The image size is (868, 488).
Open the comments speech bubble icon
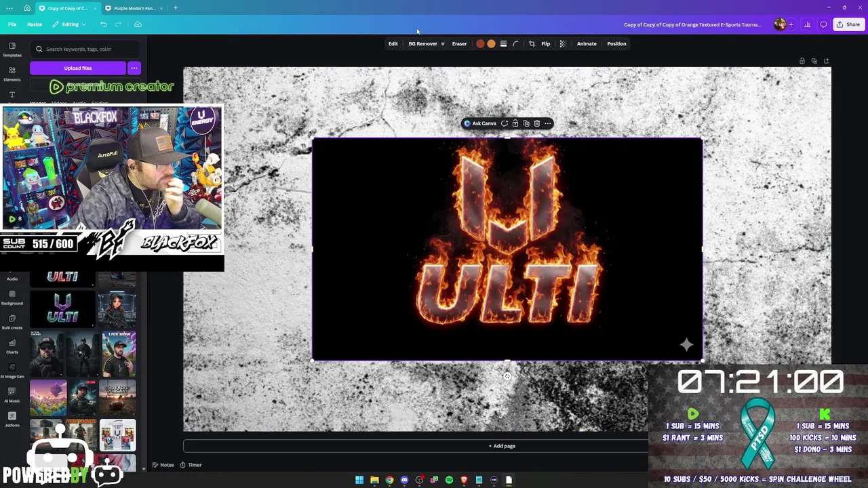click(x=823, y=24)
